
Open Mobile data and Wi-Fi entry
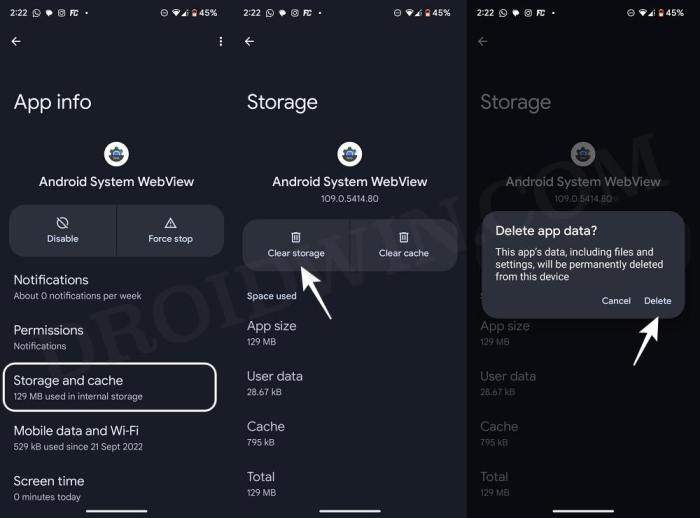point(78,437)
